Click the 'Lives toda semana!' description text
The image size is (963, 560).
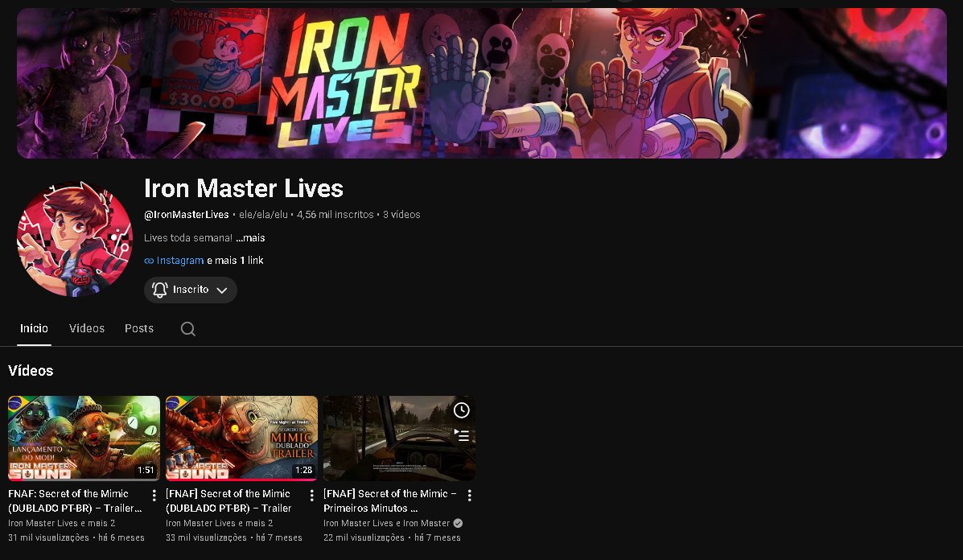[188, 237]
